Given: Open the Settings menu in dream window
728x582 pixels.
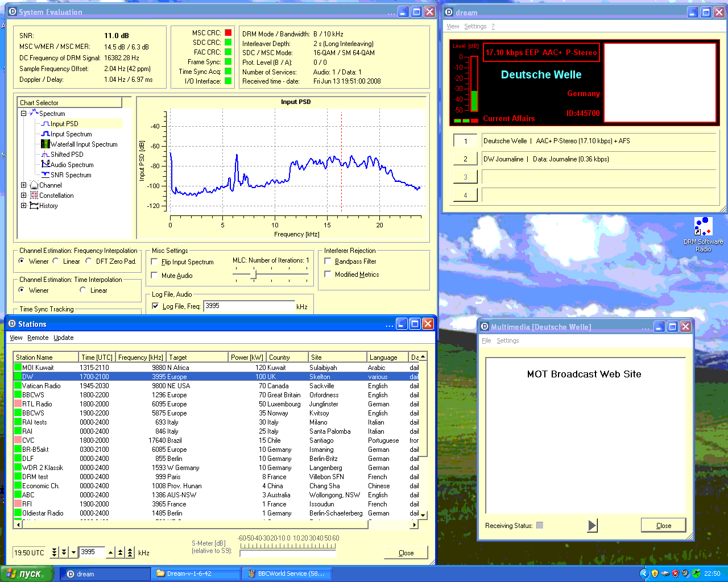Looking at the screenshot, I should [475, 26].
